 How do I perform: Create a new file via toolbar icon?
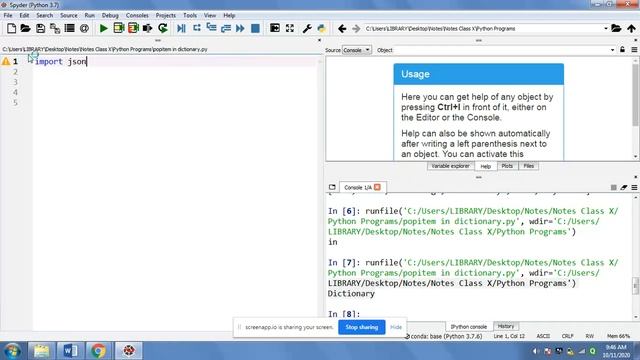point(11,28)
